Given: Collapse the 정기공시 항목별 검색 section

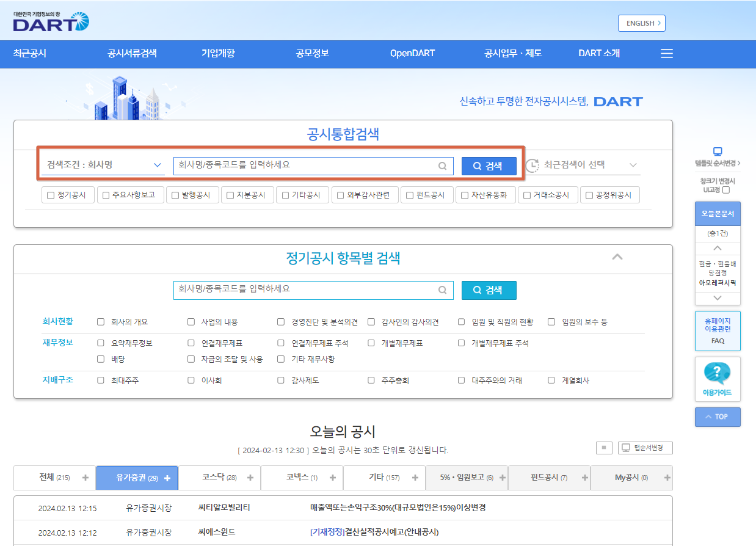Looking at the screenshot, I should [617, 258].
